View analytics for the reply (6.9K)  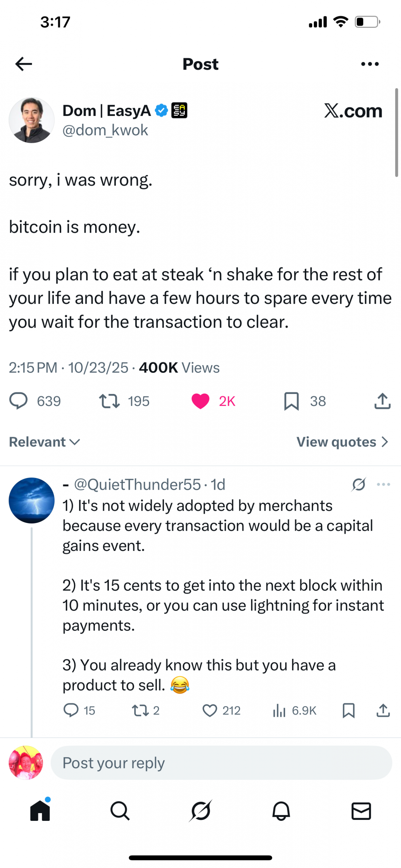coord(279,710)
